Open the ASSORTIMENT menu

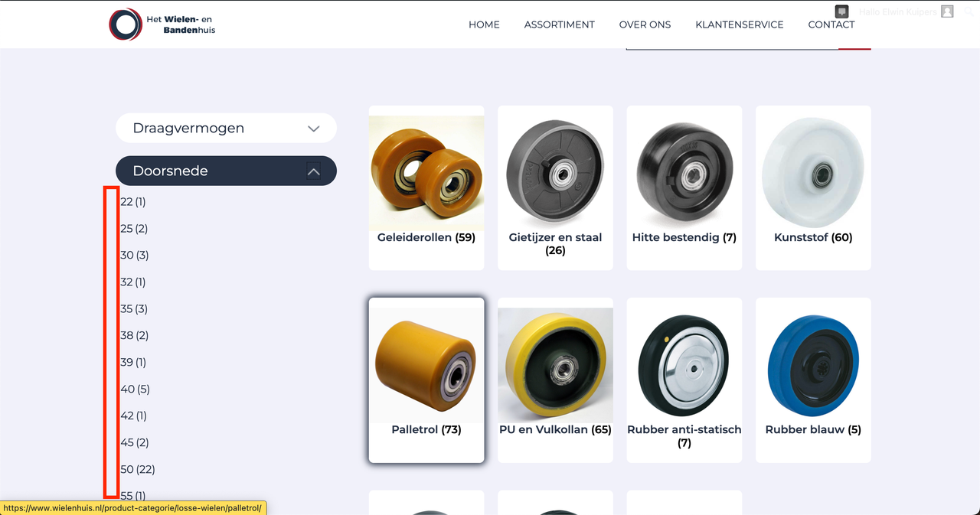[560, 24]
